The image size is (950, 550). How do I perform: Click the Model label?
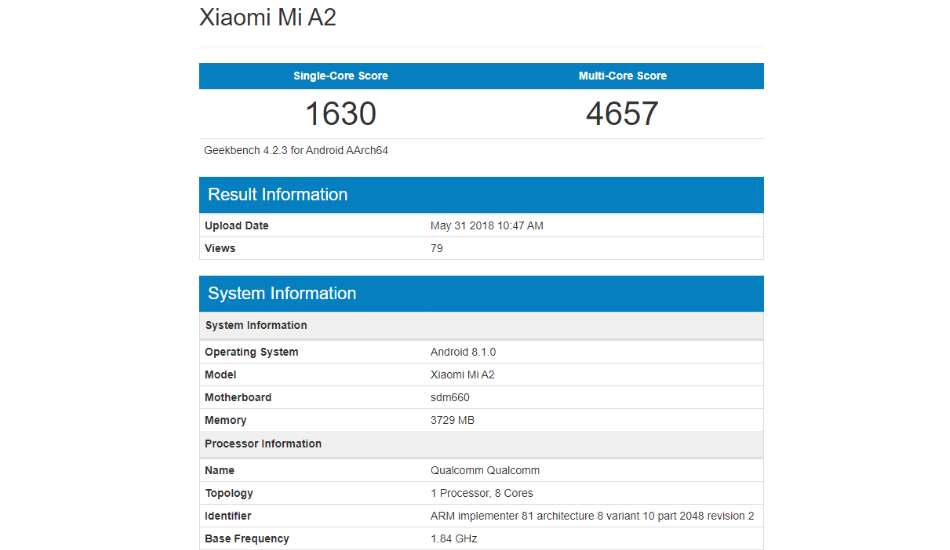click(x=221, y=374)
